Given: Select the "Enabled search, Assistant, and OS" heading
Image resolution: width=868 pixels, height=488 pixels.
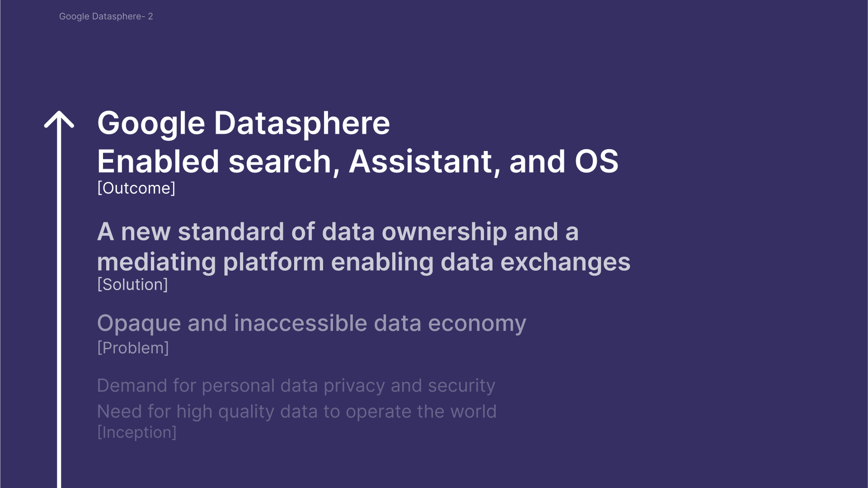Looking at the screenshot, I should click(358, 161).
